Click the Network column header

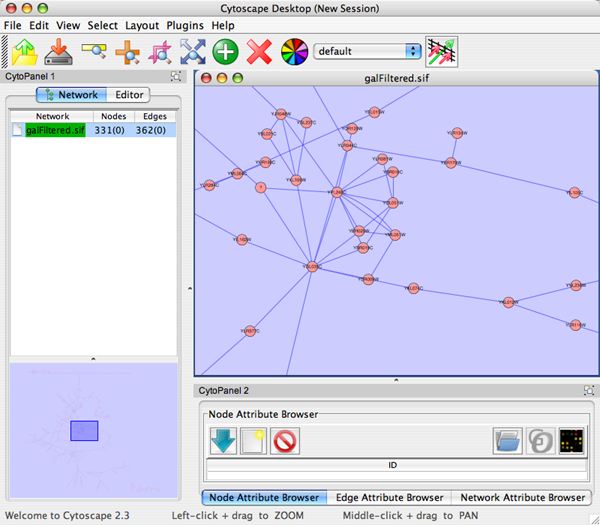[x=52, y=116]
